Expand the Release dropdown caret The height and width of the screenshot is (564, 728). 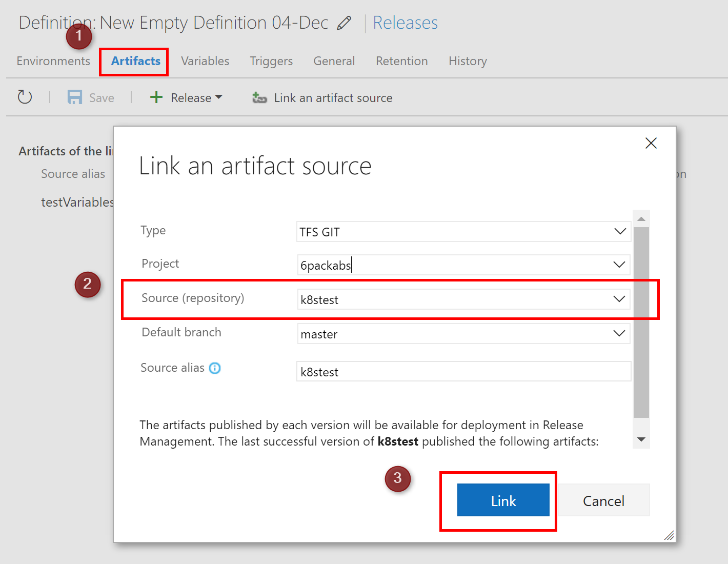point(219,97)
